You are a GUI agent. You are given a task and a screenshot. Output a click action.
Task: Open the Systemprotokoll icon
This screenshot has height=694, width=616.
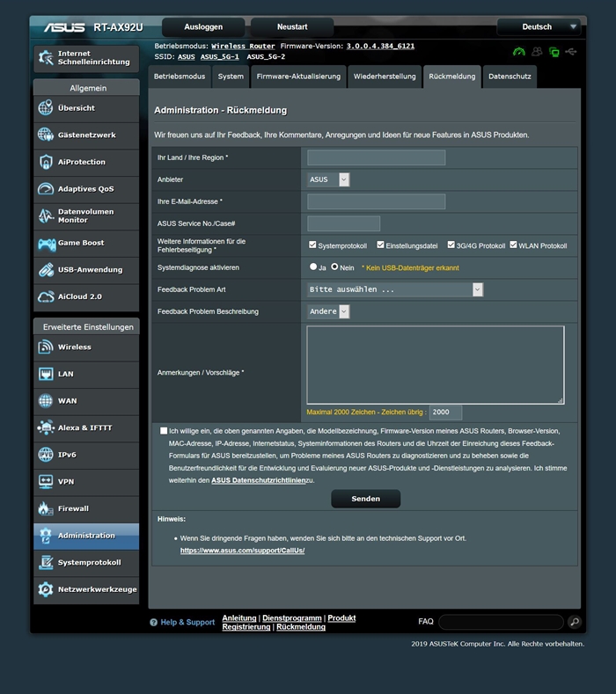click(x=46, y=562)
